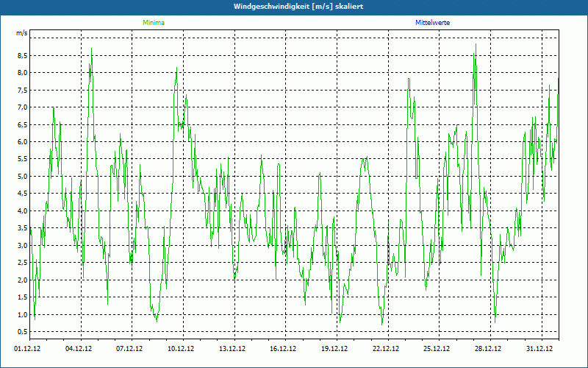Click the 3,5 y-axis value
The image size is (588, 368).
23,228
